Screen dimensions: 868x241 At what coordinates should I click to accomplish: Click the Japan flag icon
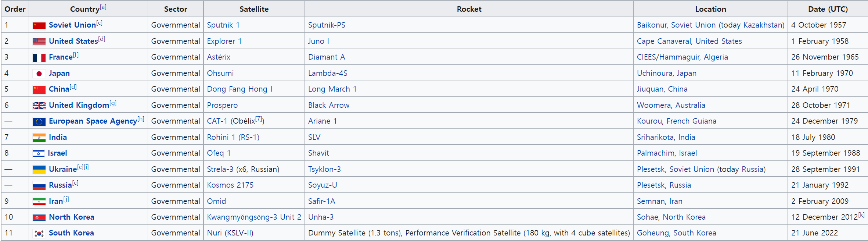pos(39,74)
